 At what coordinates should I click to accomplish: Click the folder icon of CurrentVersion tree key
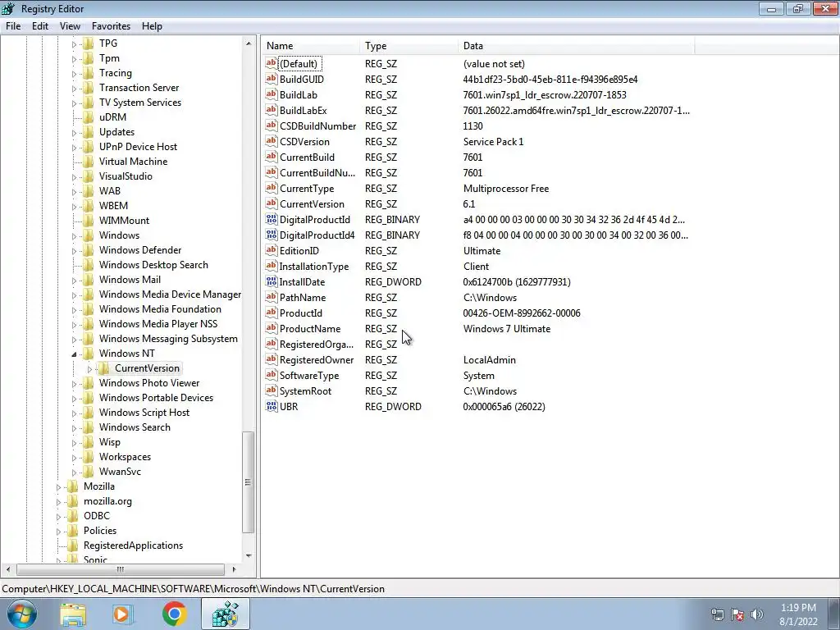(104, 368)
